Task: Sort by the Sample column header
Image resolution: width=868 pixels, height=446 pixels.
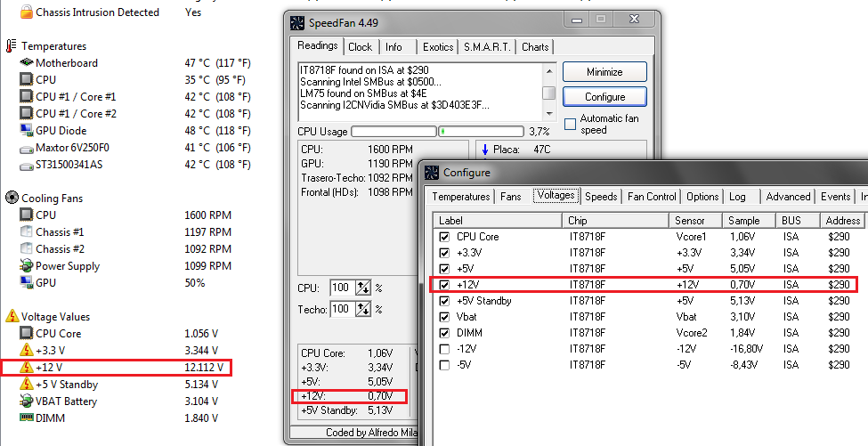Action: [x=749, y=220]
